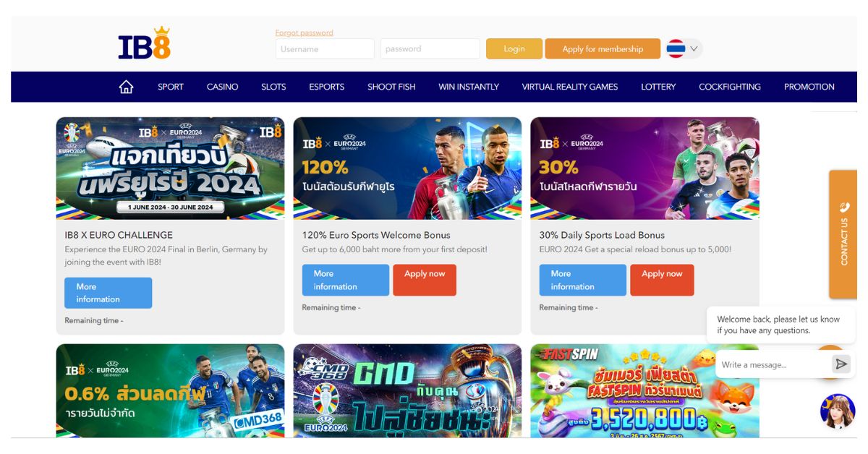More information on 30% Daily Sports Bonus
This screenshot has height=454, width=868.
pos(583,280)
